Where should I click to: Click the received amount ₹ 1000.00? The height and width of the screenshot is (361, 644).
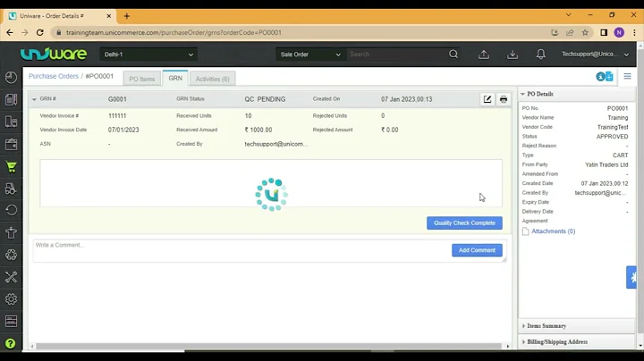[x=258, y=130]
